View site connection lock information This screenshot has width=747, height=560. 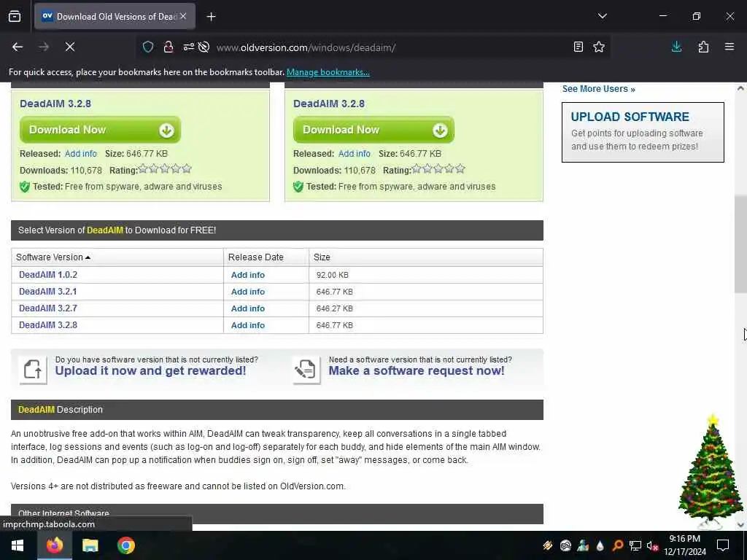click(169, 47)
